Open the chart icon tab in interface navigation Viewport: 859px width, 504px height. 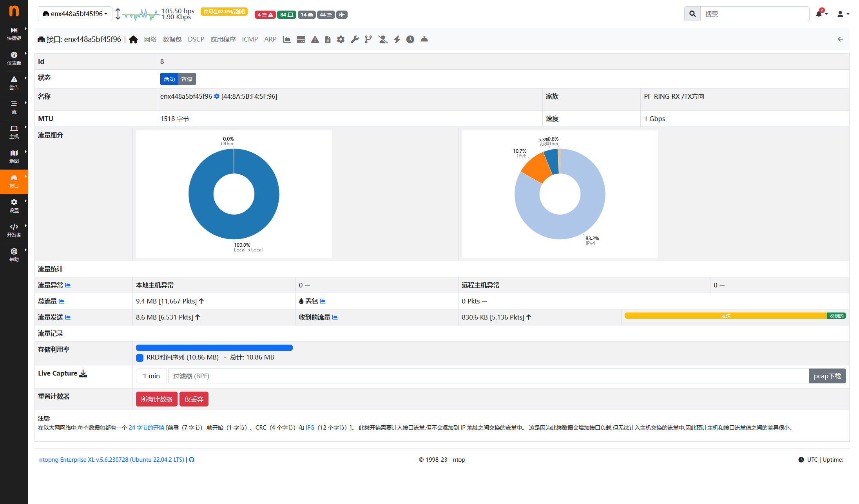click(286, 40)
